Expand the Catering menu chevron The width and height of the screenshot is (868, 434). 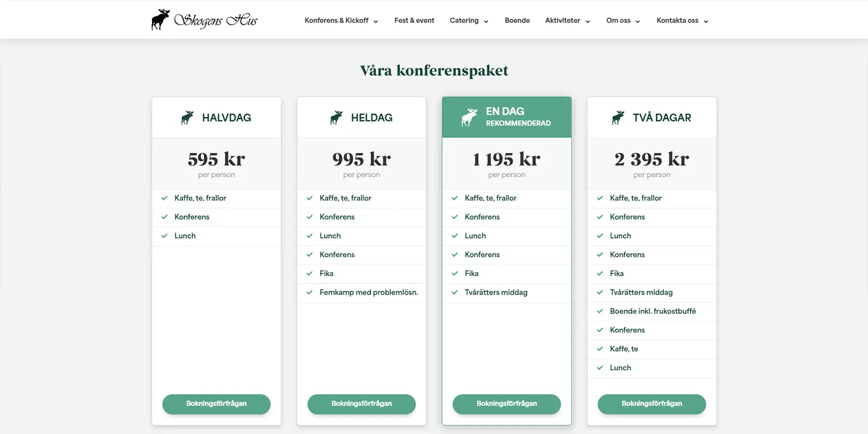pos(486,22)
